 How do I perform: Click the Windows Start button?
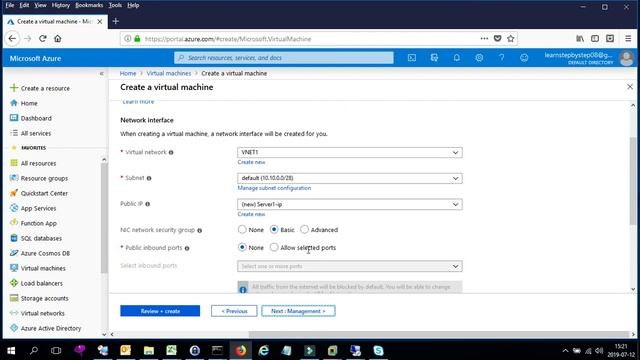(x=11, y=350)
